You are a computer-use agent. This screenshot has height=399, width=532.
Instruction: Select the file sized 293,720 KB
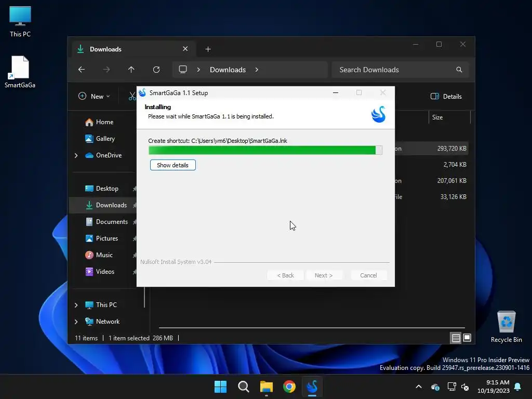451,149
